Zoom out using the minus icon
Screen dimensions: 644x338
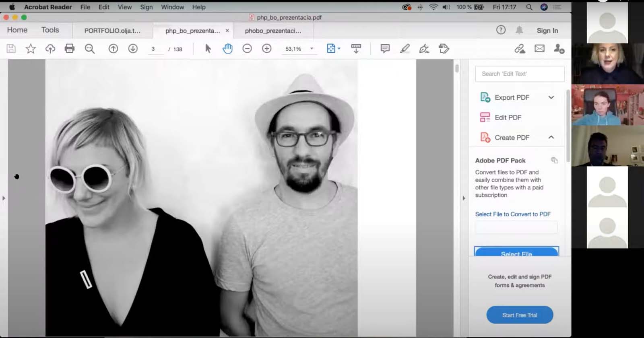pyautogui.click(x=247, y=49)
